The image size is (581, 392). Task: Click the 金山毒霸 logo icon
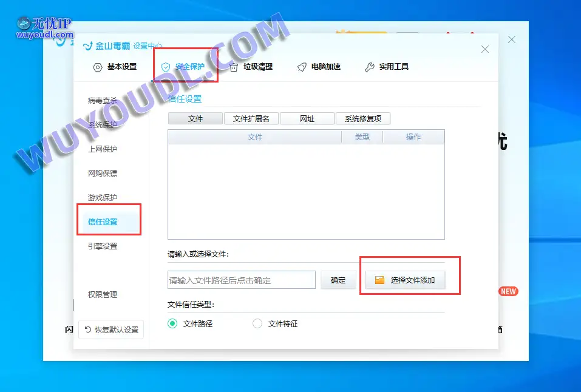click(88, 46)
